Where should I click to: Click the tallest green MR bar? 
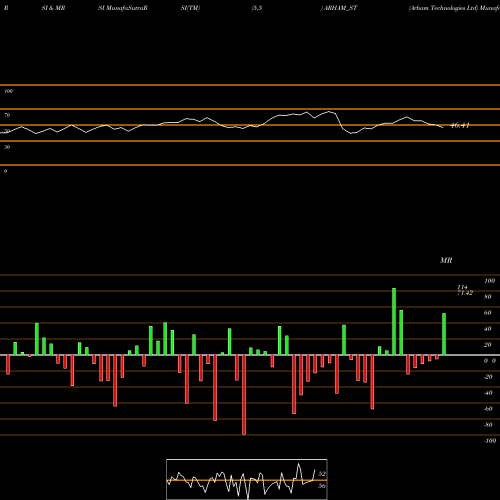[394, 321]
